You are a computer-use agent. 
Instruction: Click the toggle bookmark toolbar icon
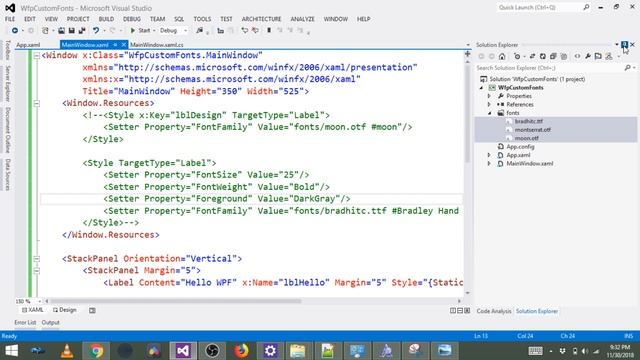click(269, 31)
